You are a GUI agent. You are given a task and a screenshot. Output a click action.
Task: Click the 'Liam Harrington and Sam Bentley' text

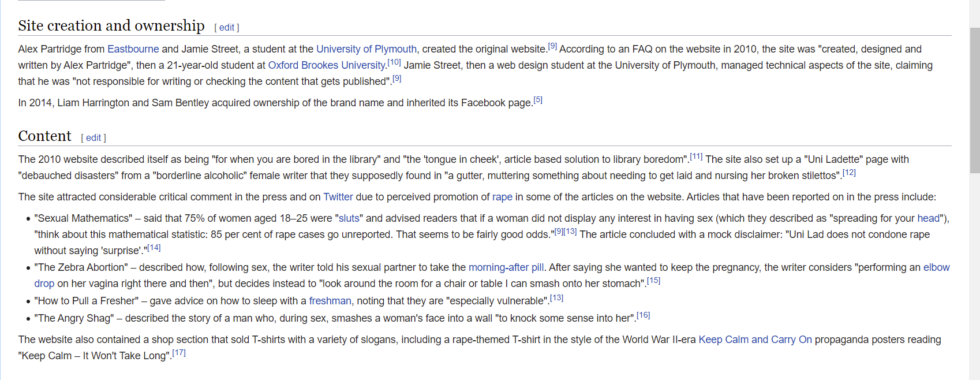(x=133, y=103)
